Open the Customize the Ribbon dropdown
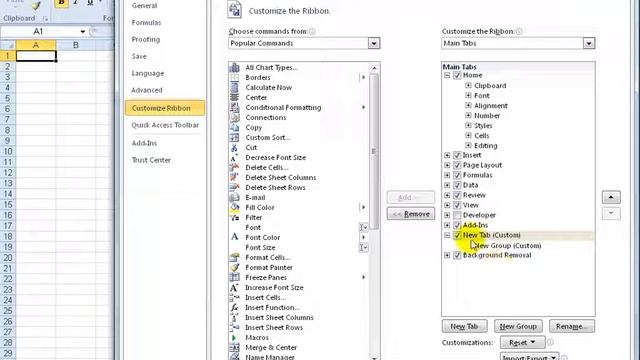 point(589,43)
